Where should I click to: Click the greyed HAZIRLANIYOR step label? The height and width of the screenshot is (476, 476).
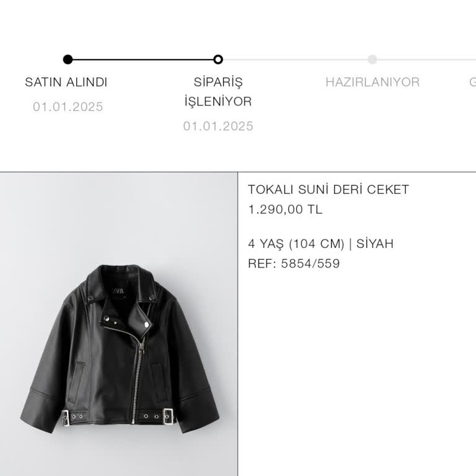pyautogui.click(x=372, y=82)
